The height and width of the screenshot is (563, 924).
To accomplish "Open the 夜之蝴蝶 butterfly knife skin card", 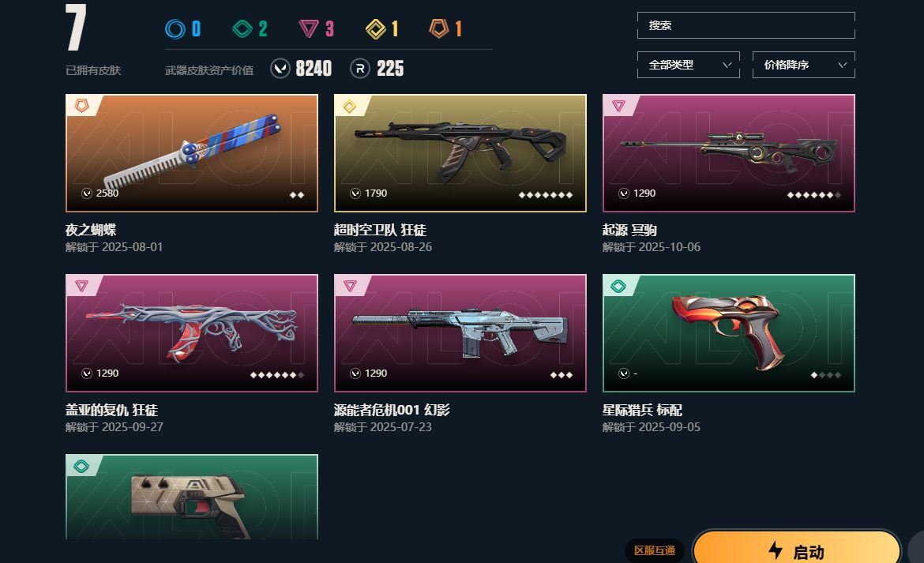I will pos(192,153).
